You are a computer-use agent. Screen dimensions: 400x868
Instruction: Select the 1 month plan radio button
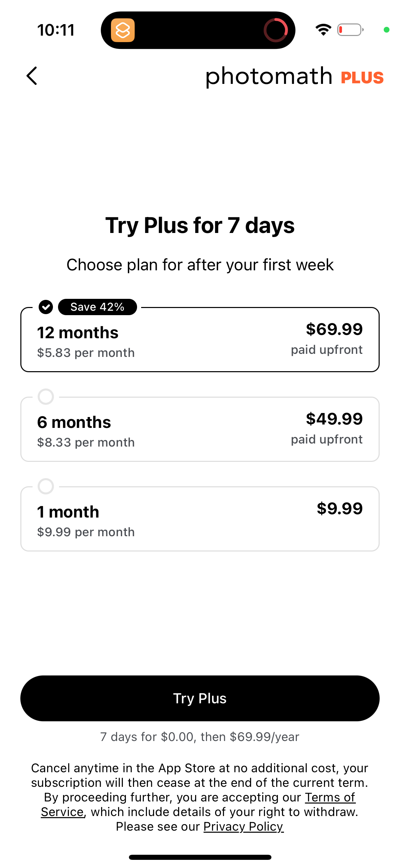(x=46, y=486)
